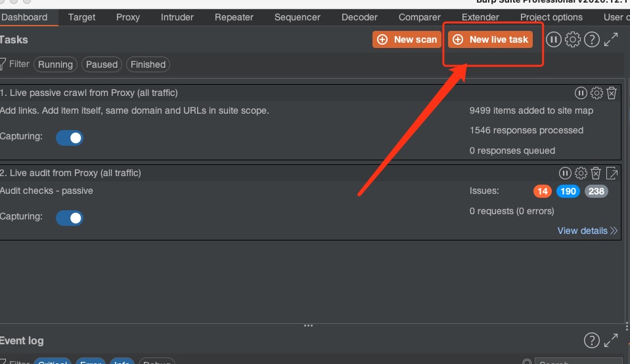Screen dimensions: 630x364
Task: Click '9499 items added to site map' text
Action: 531,110
